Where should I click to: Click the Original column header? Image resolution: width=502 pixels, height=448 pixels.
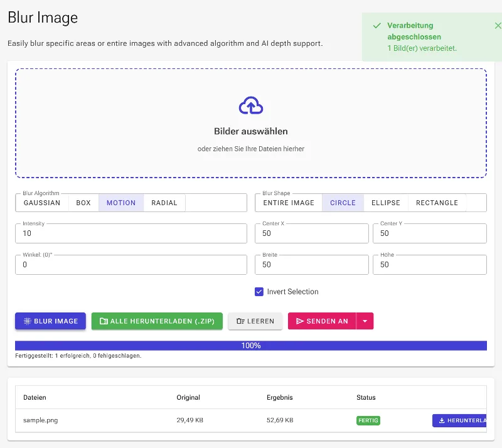[x=188, y=397]
